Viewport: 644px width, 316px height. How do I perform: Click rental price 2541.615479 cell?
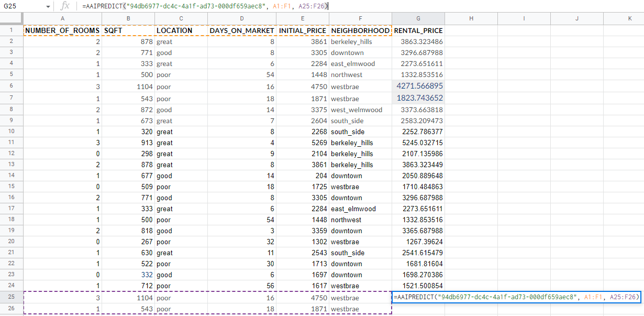pos(418,253)
